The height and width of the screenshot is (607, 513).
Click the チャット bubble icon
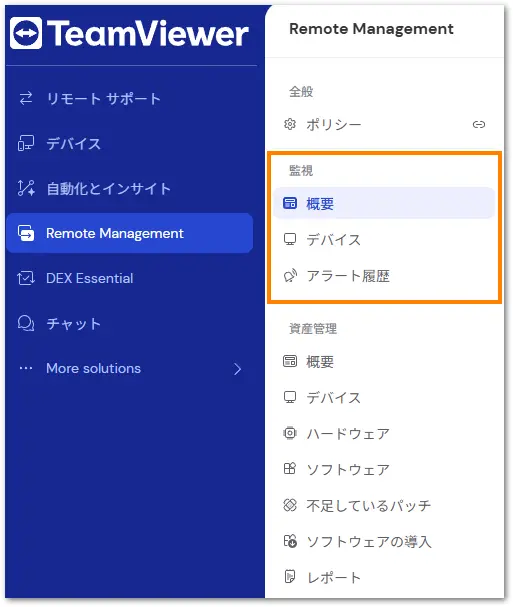[26, 323]
